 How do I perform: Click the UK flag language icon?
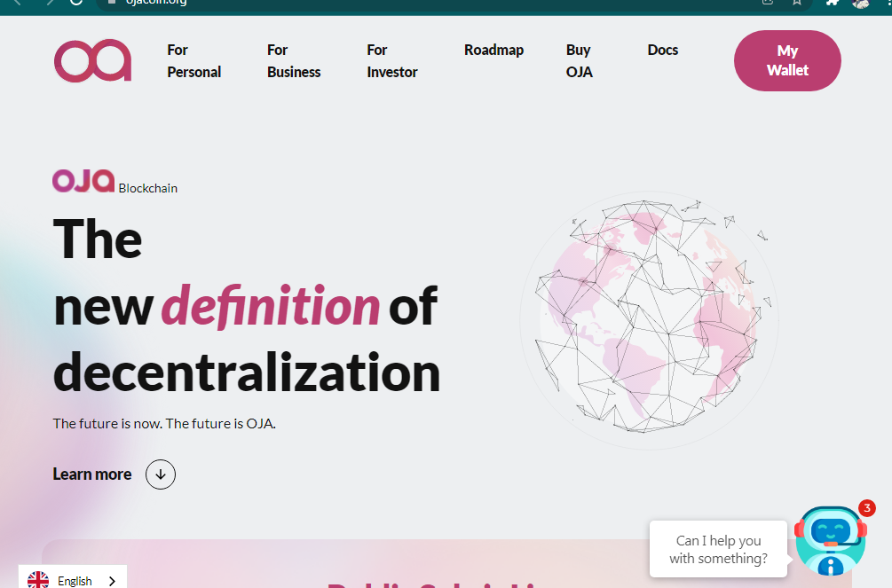click(x=38, y=580)
